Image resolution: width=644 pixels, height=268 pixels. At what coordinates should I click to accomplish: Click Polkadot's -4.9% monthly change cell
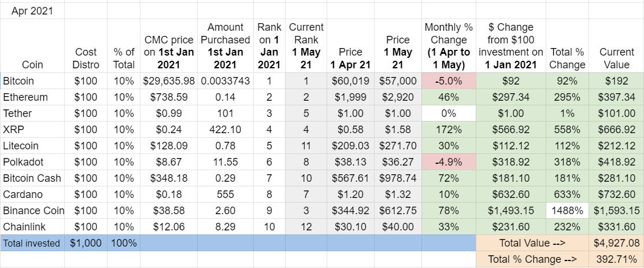coord(449,162)
